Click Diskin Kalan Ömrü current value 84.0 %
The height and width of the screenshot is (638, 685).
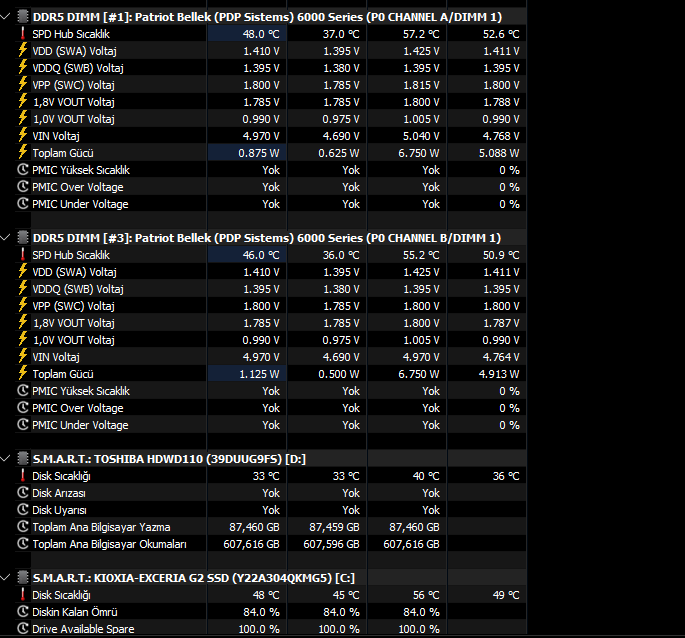pyautogui.click(x=261, y=613)
